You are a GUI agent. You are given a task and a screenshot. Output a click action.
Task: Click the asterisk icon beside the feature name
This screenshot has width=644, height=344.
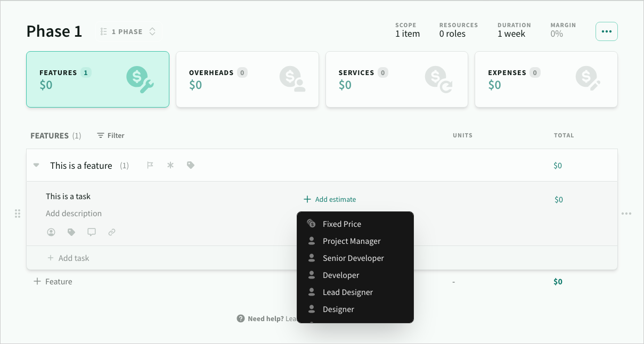click(x=170, y=166)
